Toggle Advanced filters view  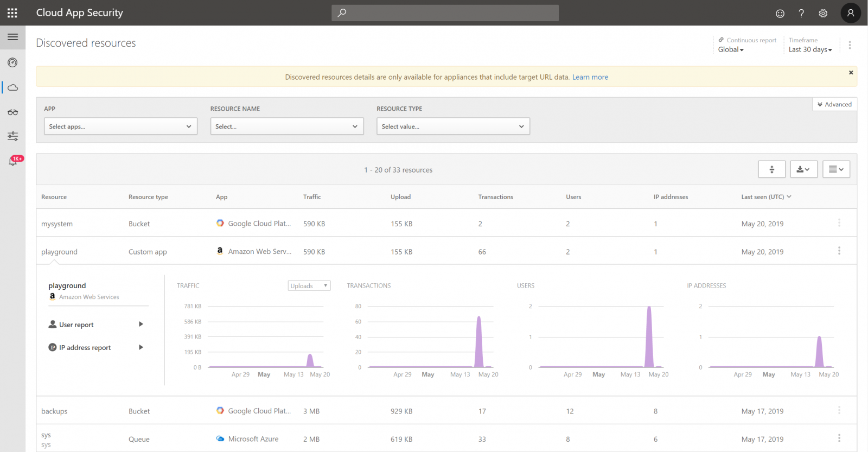834,104
